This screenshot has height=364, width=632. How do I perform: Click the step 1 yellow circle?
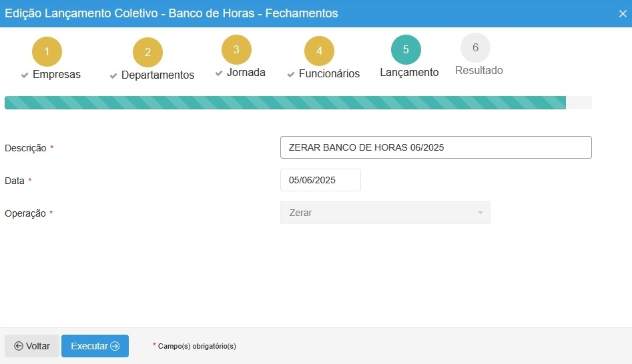tap(47, 51)
